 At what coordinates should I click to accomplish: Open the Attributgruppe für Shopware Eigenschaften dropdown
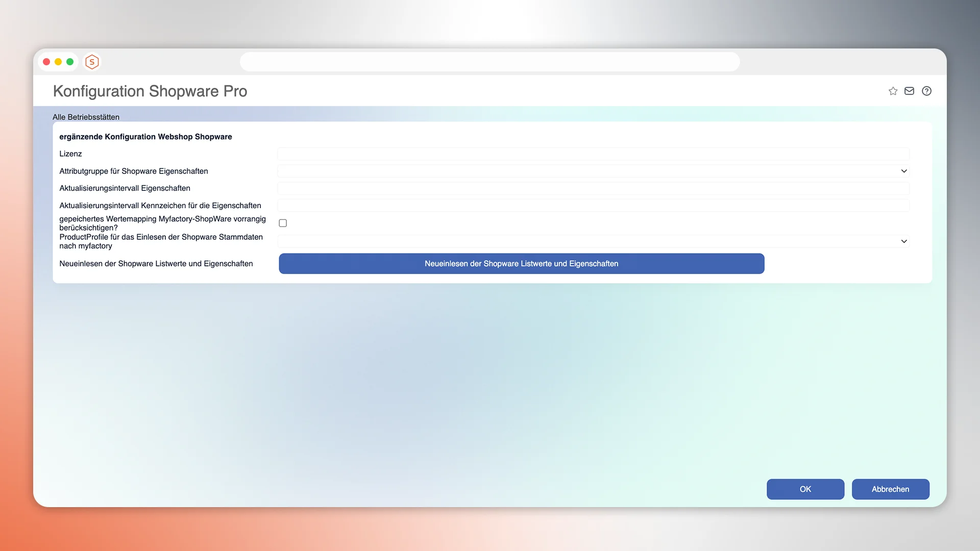pos(592,171)
